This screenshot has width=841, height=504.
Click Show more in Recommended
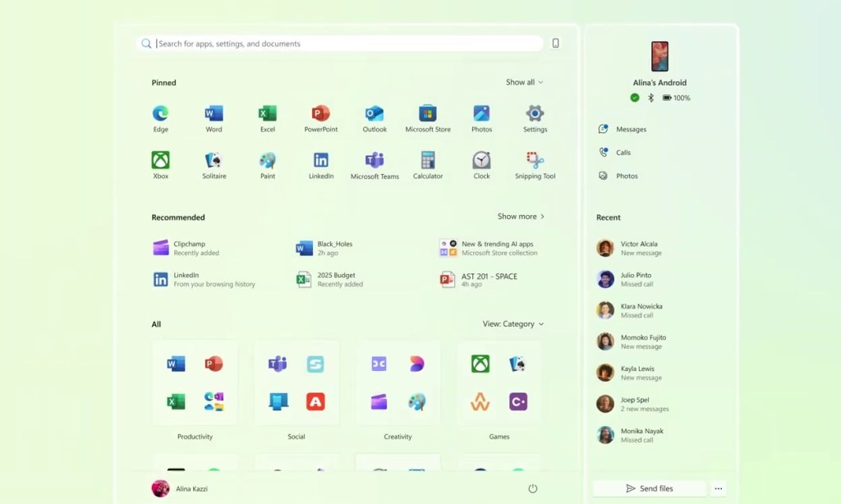tap(521, 217)
